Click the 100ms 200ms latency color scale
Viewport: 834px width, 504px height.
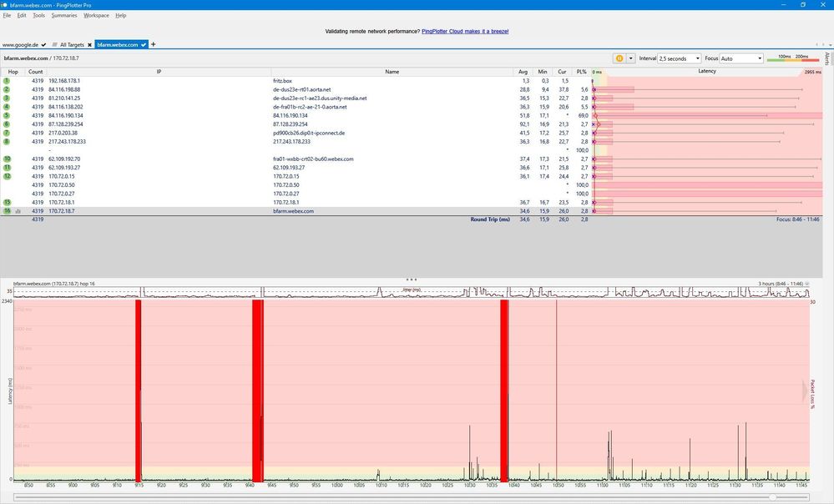(792, 58)
